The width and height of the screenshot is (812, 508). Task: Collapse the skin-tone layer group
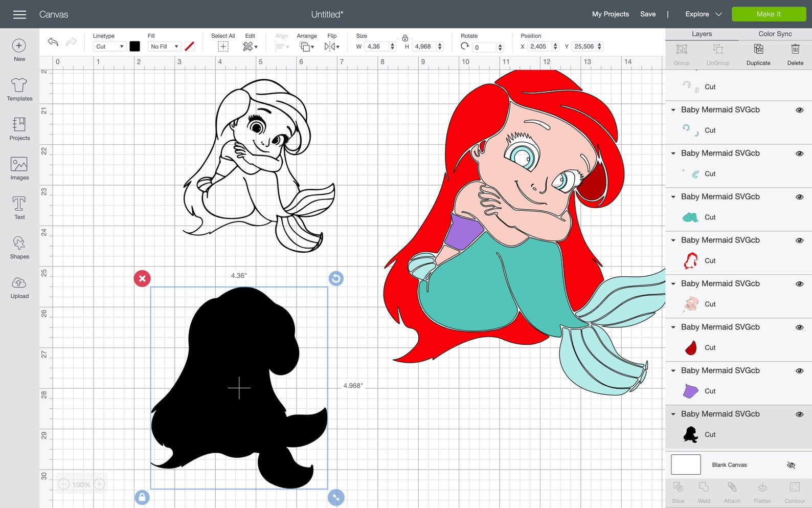tap(673, 284)
